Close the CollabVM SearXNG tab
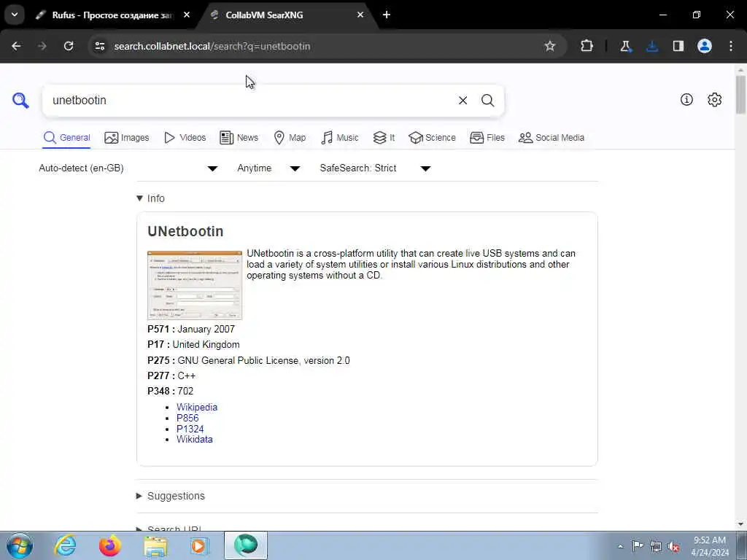 360,15
